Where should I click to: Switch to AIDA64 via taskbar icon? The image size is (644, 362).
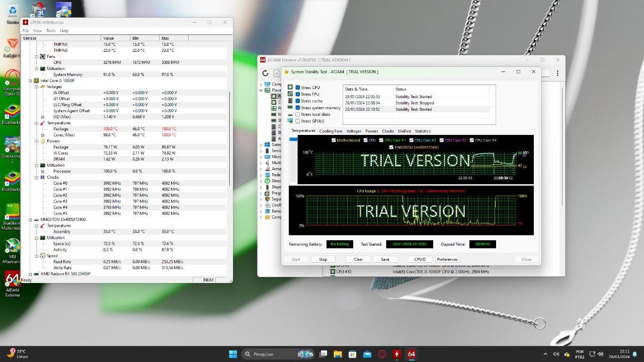coord(411,354)
